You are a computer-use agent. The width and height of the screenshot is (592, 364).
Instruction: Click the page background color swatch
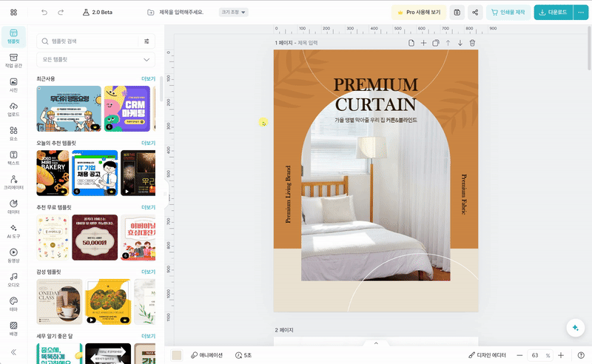tap(176, 355)
